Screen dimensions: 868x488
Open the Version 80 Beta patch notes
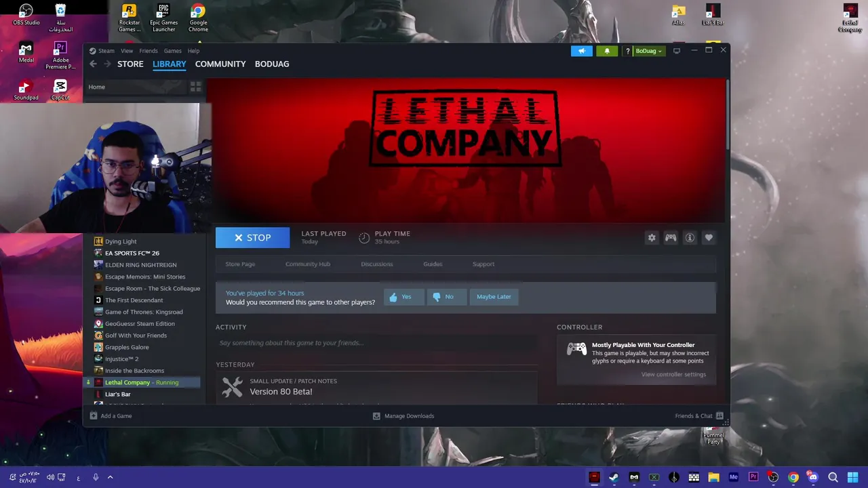coord(281,392)
